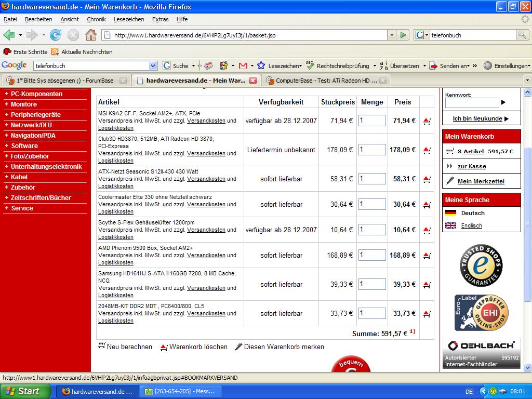The height and width of the screenshot is (399, 532).
Task: Open the URL bar history dropdown
Action: pos(392,35)
